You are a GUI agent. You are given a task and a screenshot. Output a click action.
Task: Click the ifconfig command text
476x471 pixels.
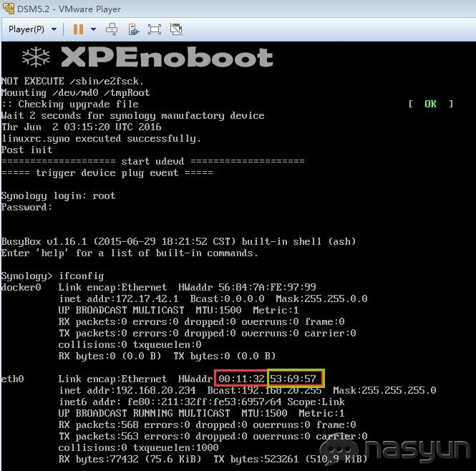click(81, 276)
